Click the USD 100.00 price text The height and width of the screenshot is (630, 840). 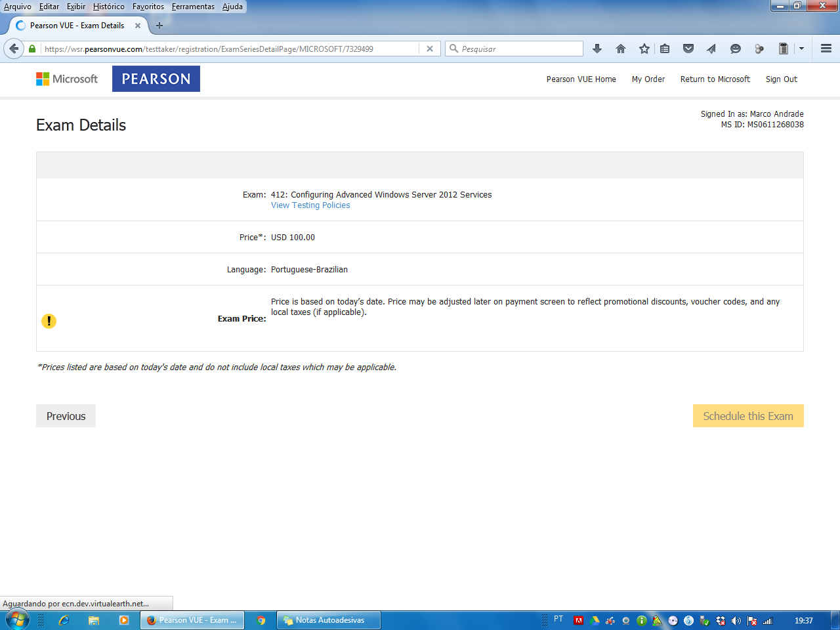[293, 238]
